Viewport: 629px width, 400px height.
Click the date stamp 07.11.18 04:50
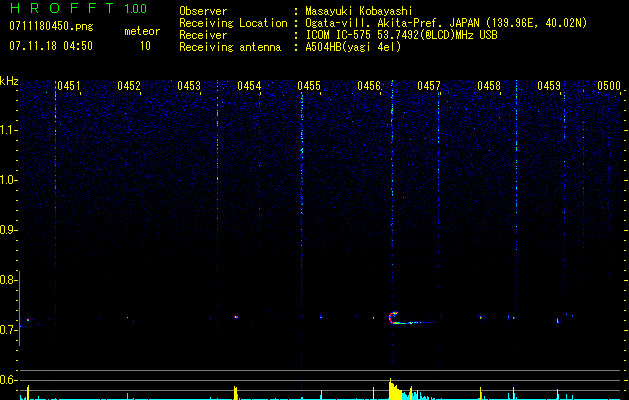point(51,46)
